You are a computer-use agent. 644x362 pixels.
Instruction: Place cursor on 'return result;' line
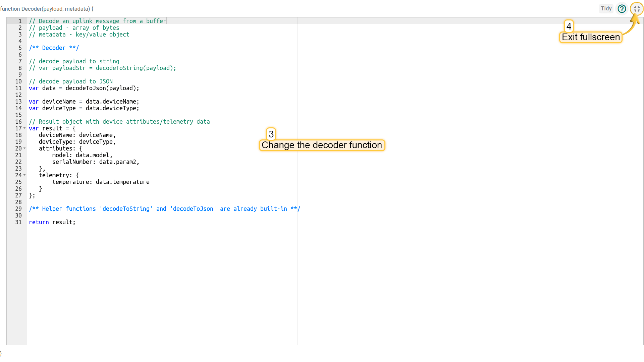coord(52,222)
